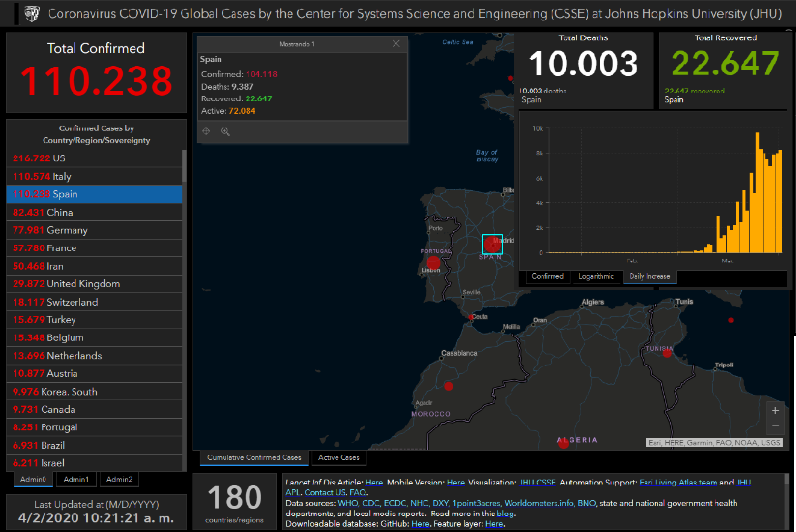Open the BNO data source link
The image size is (796, 532).
(587, 503)
